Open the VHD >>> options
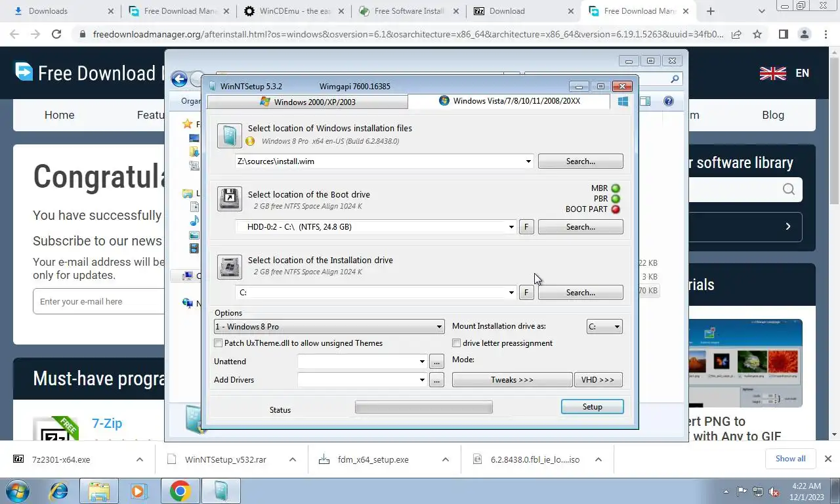The image size is (840, 504). (598, 380)
